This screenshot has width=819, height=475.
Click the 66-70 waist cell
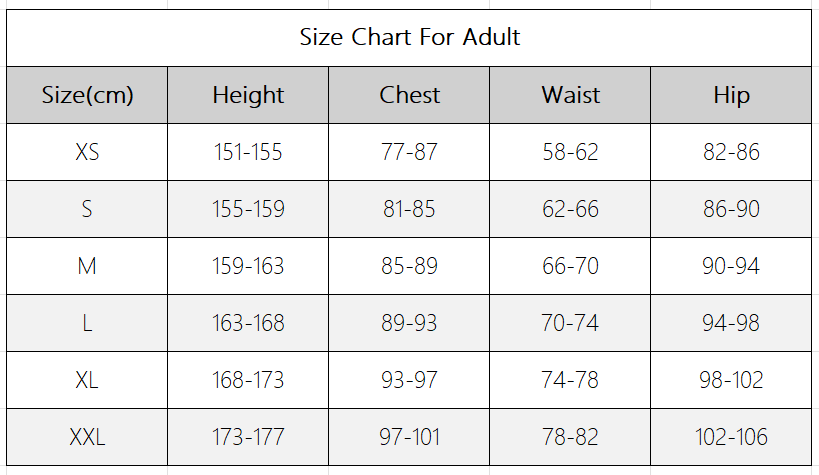pos(570,266)
